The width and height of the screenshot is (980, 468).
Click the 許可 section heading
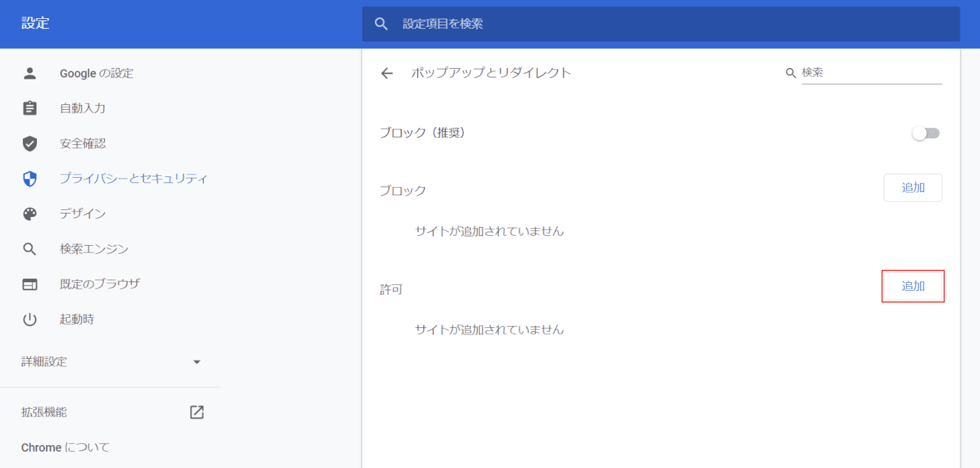[391, 290]
